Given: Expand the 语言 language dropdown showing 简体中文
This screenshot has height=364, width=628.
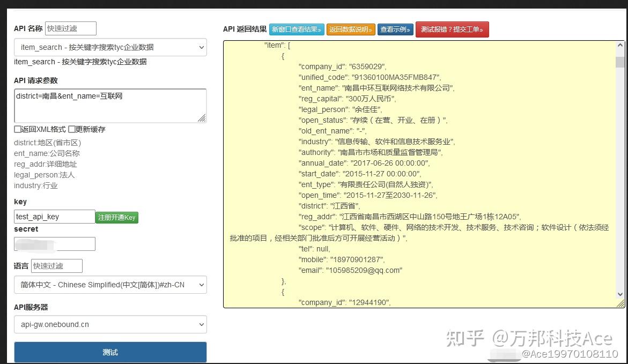Looking at the screenshot, I should [110, 285].
